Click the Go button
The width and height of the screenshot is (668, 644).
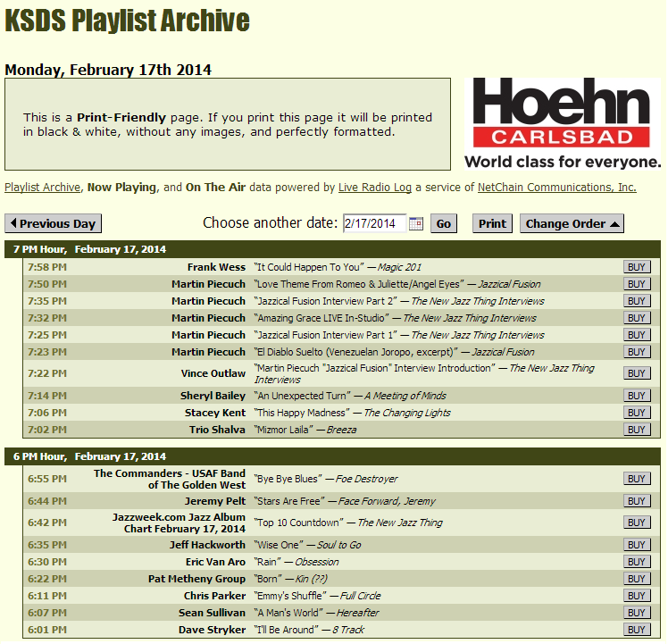point(444,224)
